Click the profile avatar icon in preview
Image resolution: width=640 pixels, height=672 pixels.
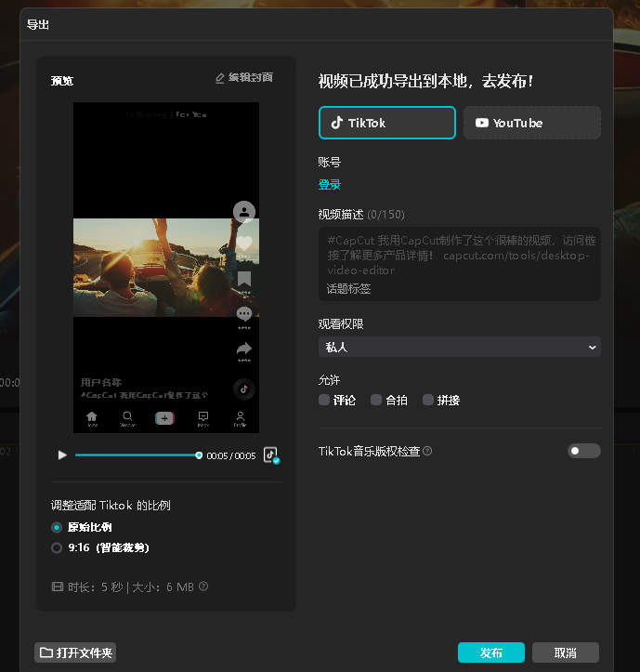pyautogui.click(x=244, y=212)
